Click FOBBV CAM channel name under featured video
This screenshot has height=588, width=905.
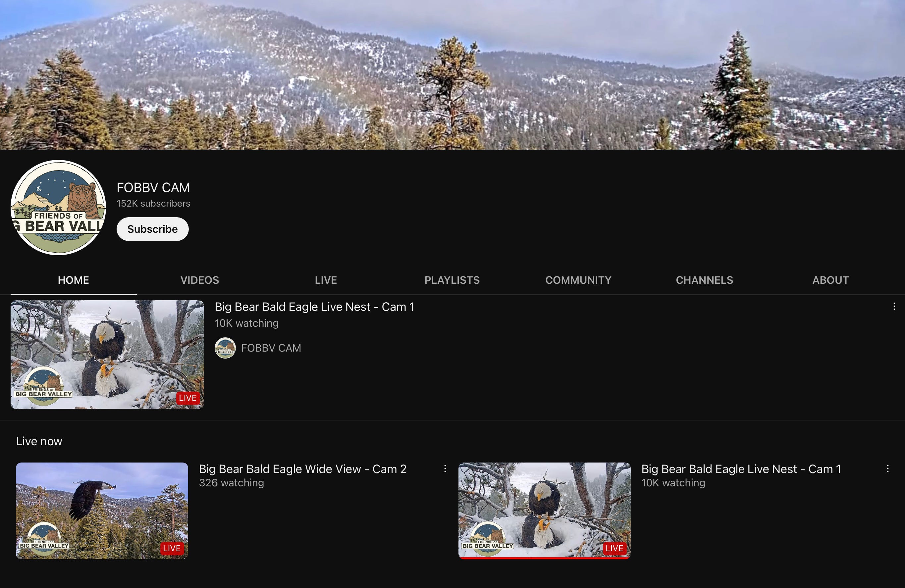click(271, 348)
